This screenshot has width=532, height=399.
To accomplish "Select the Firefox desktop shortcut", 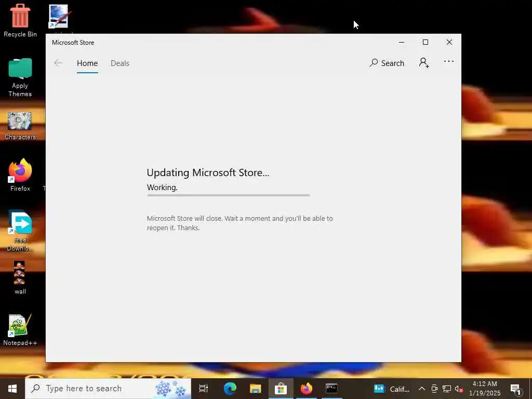I will tap(20, 176).
